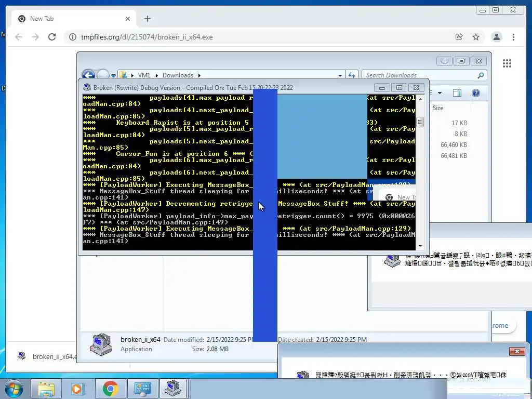Reload the page in Chrome

52,37
